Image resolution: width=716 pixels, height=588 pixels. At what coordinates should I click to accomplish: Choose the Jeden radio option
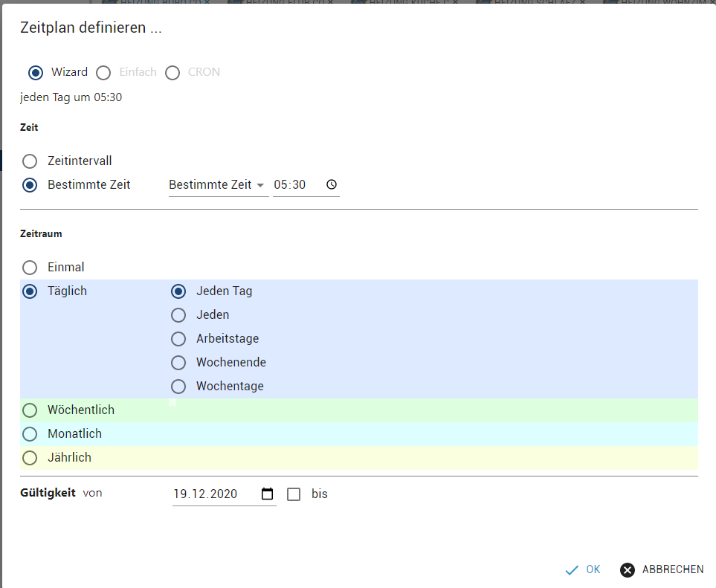tap(178, 315)
